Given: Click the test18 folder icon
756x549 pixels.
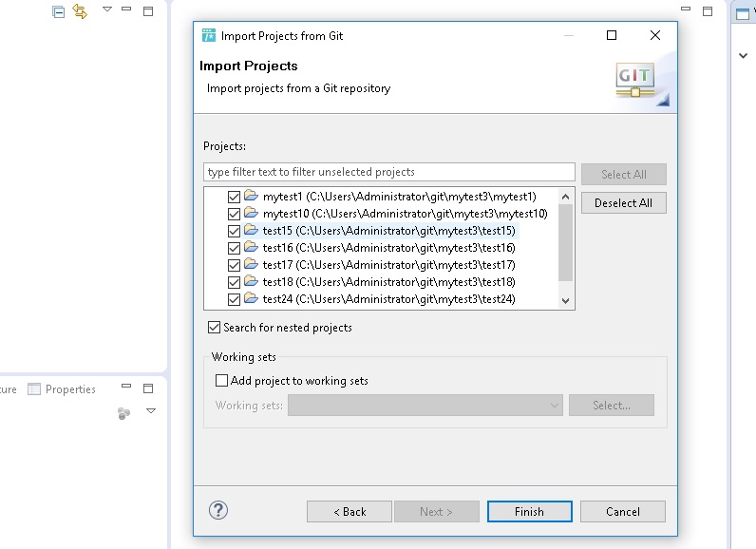Looking at the screenshot, I should coord(251,280).
